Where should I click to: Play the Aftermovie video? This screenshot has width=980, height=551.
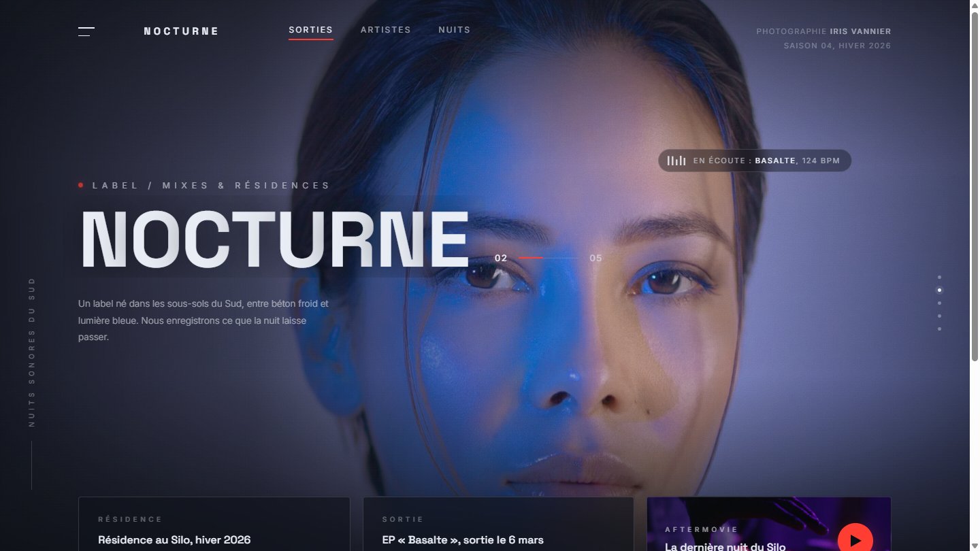855,540
